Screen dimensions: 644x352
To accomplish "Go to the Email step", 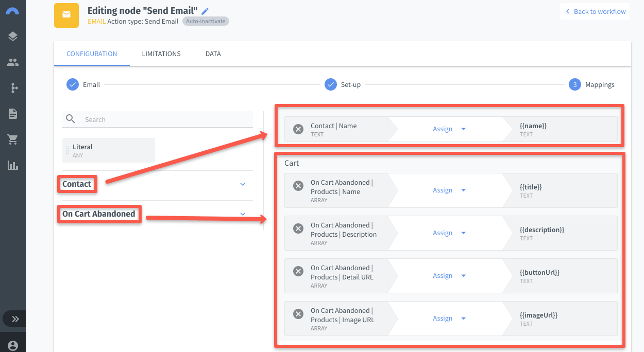I will pos(83,84).
